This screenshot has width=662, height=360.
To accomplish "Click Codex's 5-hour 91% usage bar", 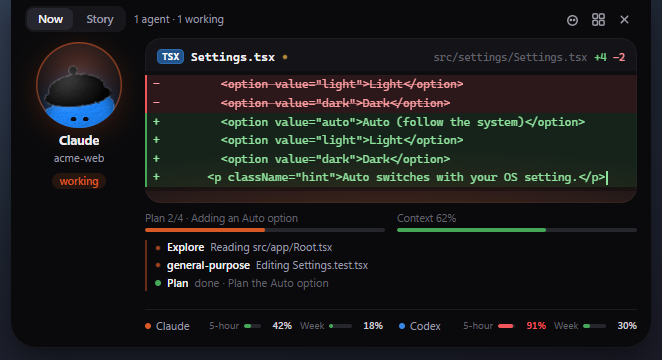I will click(x=506, y=326).
